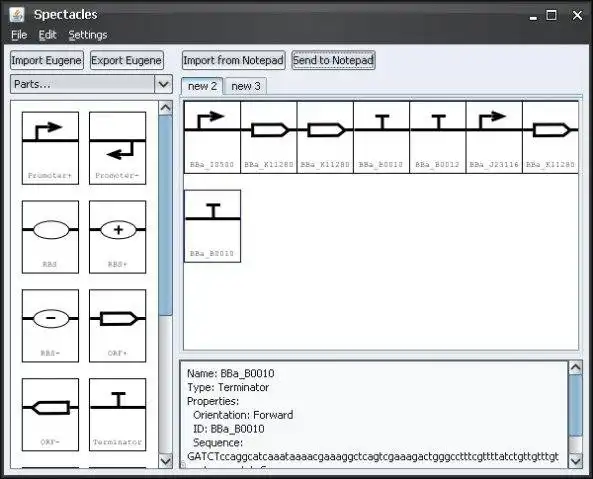Select the K11280 ORF after BBa_J23116

click(551, 137)
